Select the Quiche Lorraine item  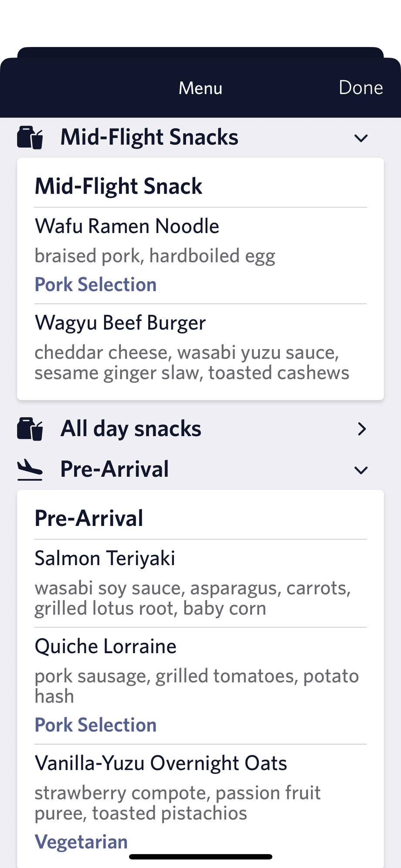(x=200, y=686)
